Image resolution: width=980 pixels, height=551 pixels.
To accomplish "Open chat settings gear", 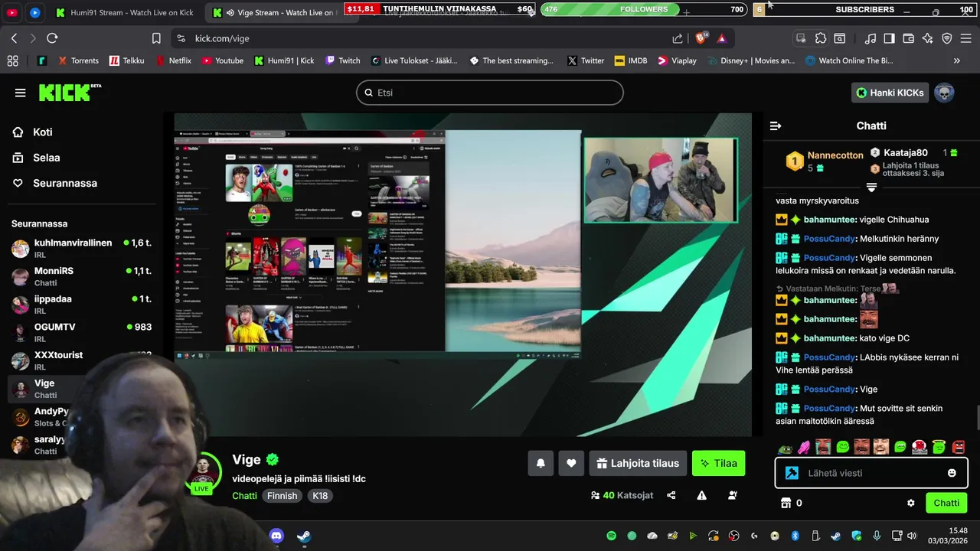I will point(911,503).
